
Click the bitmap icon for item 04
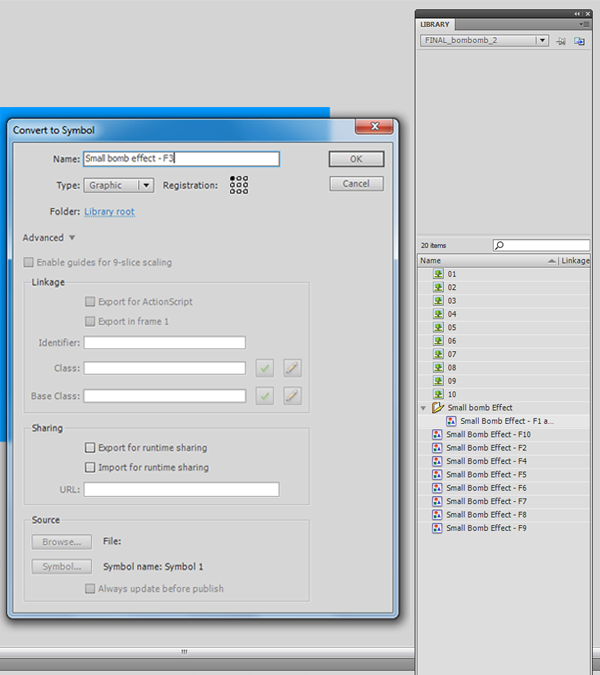438,314
